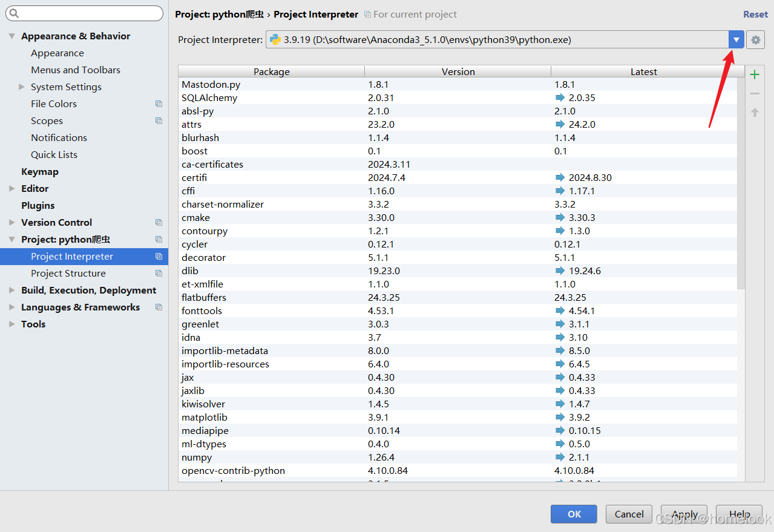Screen dimensions: 774x532
Task: Select the ca-certificates package row
Action: click(x=458, y=165)
